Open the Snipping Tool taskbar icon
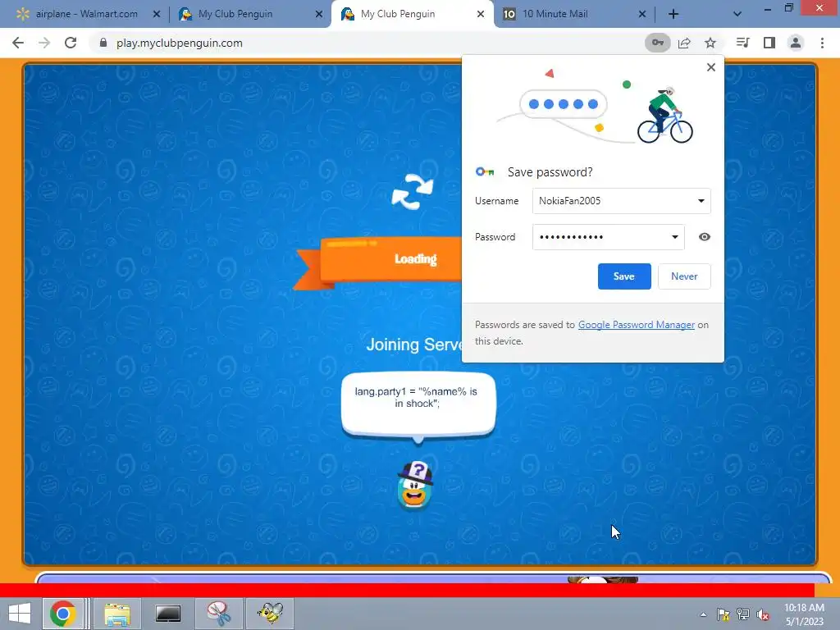 (x=218, y=614)
